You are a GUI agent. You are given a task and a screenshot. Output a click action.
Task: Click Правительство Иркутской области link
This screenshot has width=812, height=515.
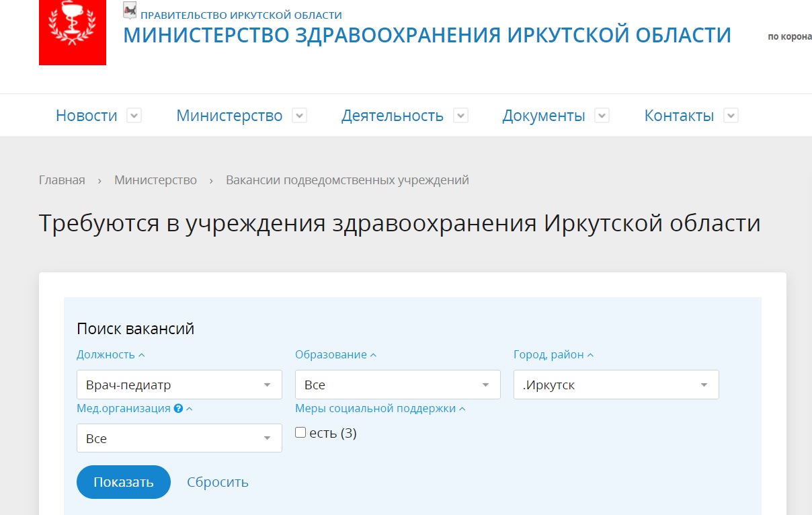(x=241, y=15)
